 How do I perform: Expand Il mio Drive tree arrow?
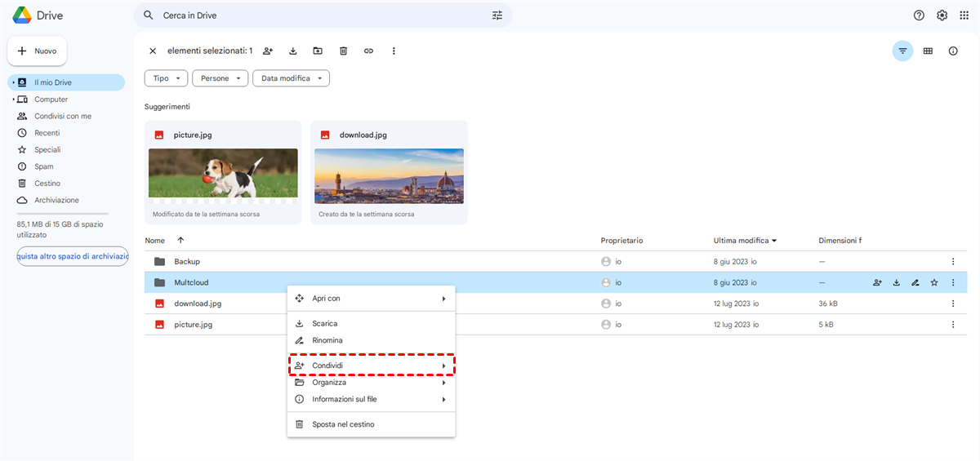[13, 82]
